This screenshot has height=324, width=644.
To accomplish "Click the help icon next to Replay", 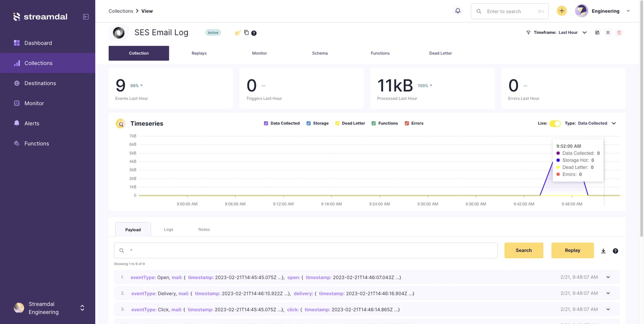I will pos(615,251).
